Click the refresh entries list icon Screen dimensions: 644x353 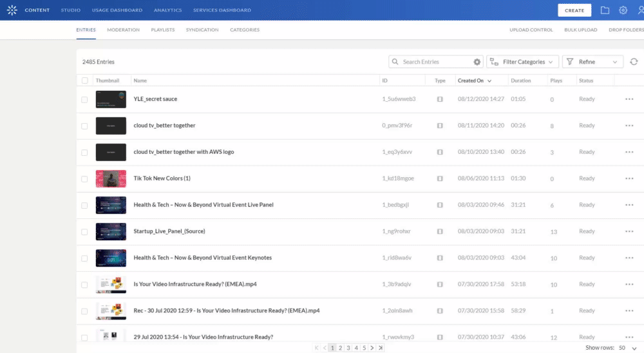634,62
